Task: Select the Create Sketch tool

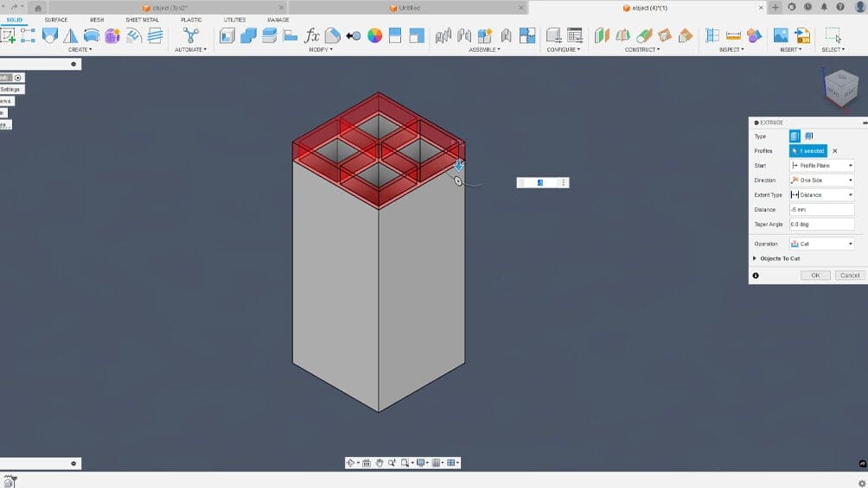Action: (x=8, y=35)
